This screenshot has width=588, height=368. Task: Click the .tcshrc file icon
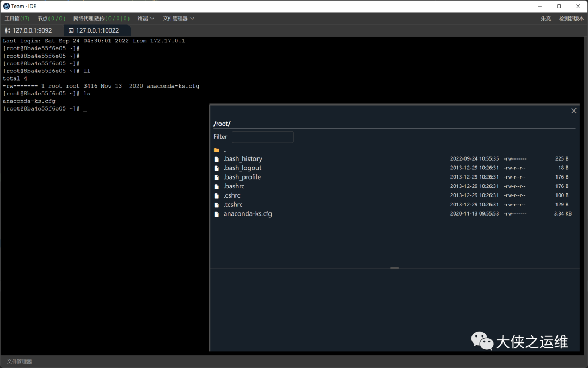pos(216,205)
